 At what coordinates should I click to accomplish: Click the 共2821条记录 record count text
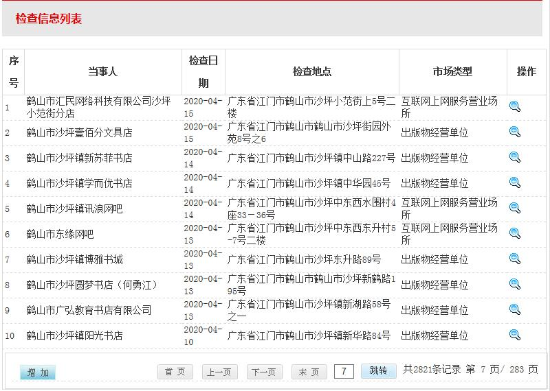click(x=431, y=370)
